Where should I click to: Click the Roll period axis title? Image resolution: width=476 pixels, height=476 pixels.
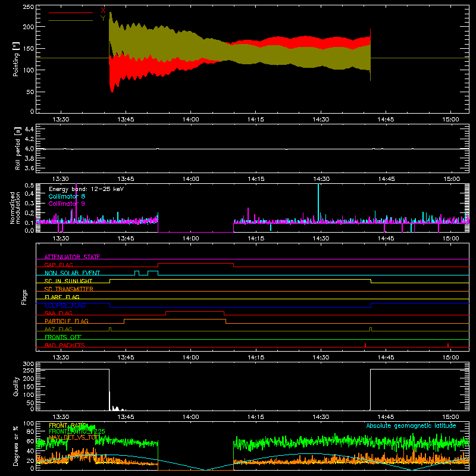(x=18, y=149)
